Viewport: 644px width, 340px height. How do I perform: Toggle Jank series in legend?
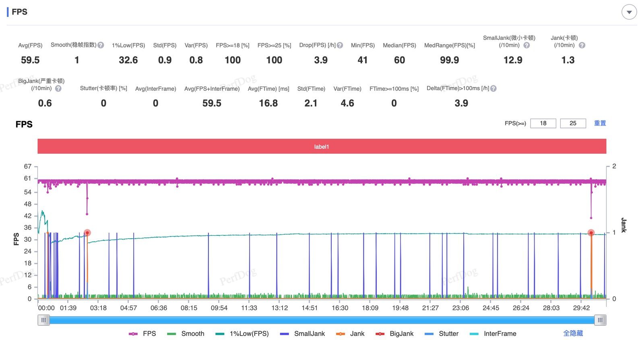click(x=350, y=334)
